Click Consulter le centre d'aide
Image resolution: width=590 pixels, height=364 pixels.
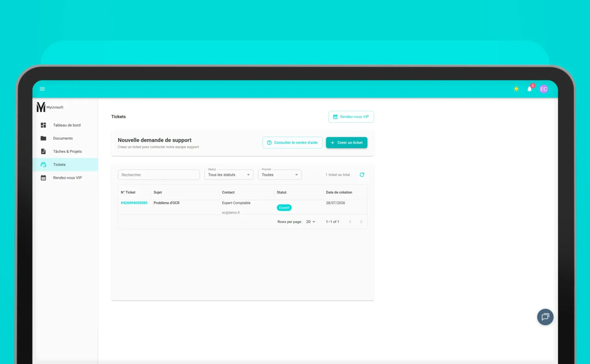click(x=292, y=143)
